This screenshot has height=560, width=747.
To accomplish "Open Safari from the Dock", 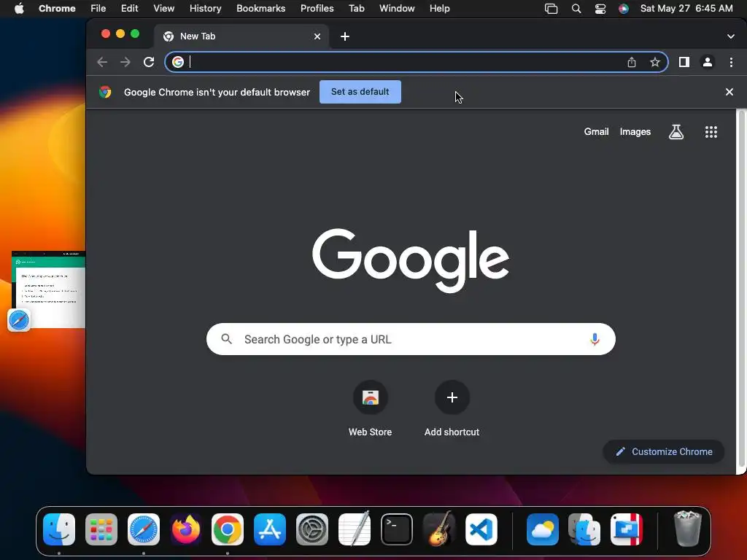I will [x=144, y=529].
